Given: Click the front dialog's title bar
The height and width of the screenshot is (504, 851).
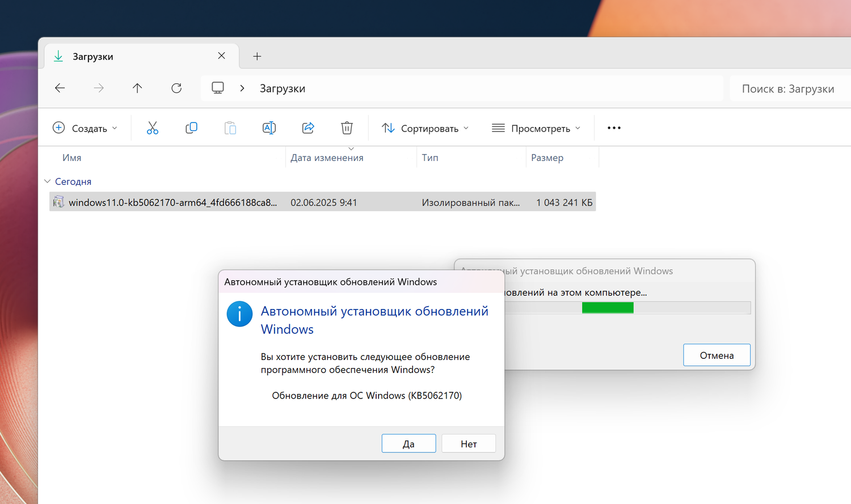Looking at the screenshot, I should 361,282.
